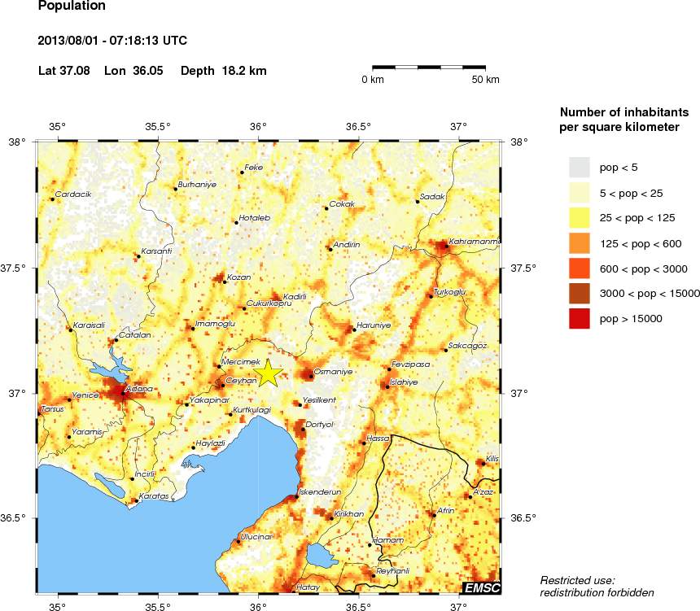700x611 pixels.
Task: Click the '25 < pop < 125' legend label
Action: pyautogui.click(x=637, y=218)
